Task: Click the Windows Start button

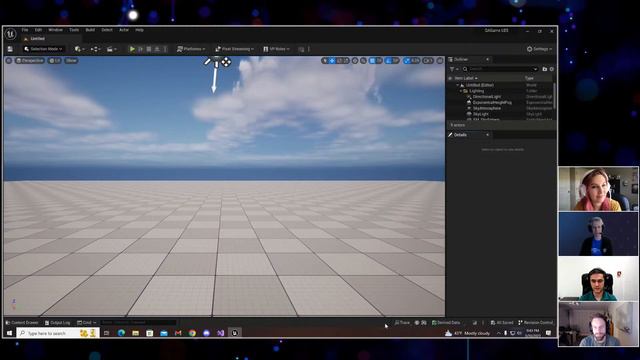Action: [9, 333]
